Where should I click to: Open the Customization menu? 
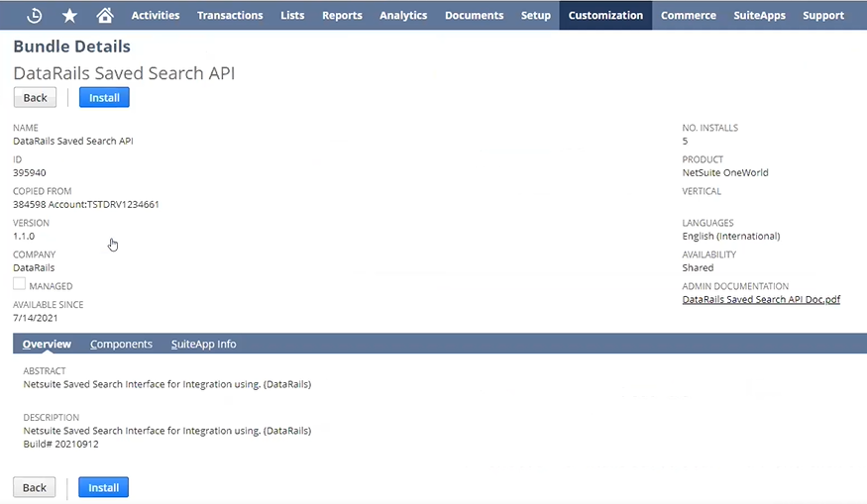pos(605,16)
